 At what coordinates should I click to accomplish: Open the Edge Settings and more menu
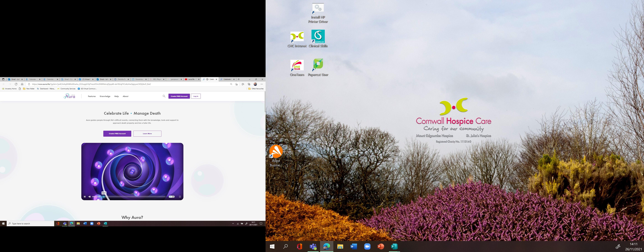[262, 84]
